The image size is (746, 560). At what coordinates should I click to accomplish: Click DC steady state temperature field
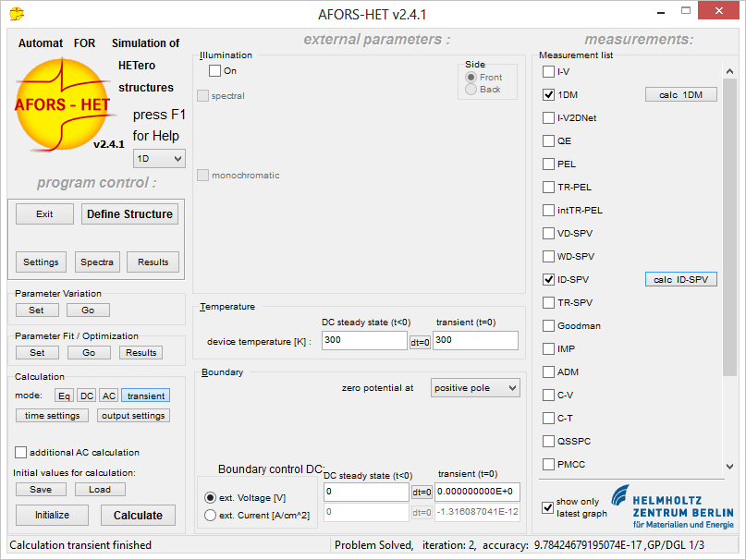coord(364,340)
